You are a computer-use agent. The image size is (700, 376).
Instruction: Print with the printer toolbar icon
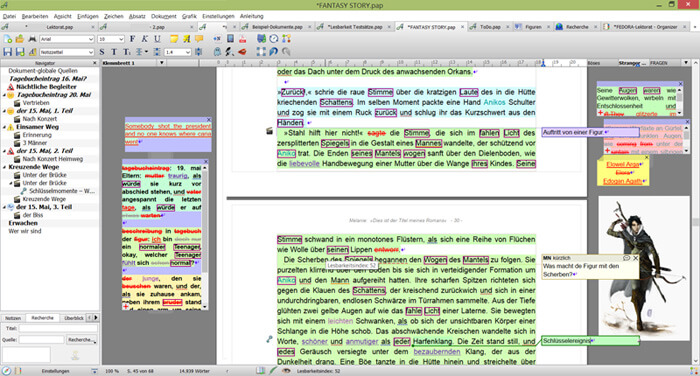point(32,39)
